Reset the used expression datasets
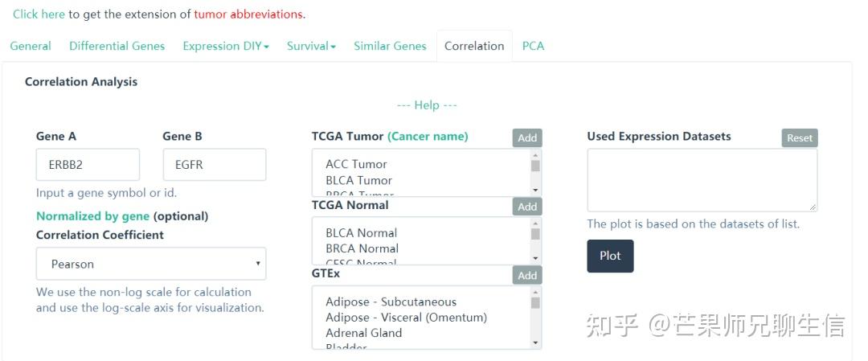868x361 pixels. click(x=799, y=137)
